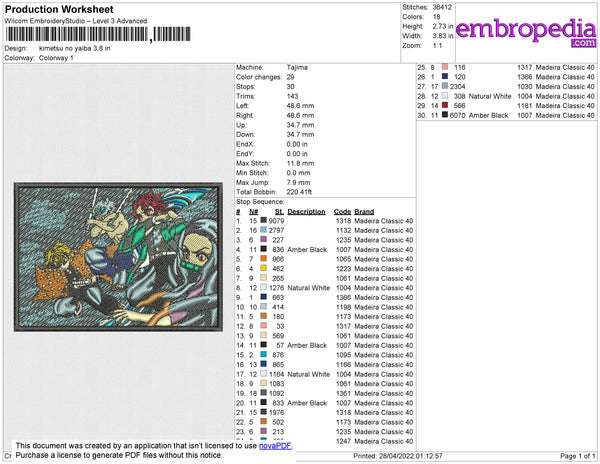Click the Stop Sequence heading
The width and height of the screenshot is (600, 464).
point(260,202)
